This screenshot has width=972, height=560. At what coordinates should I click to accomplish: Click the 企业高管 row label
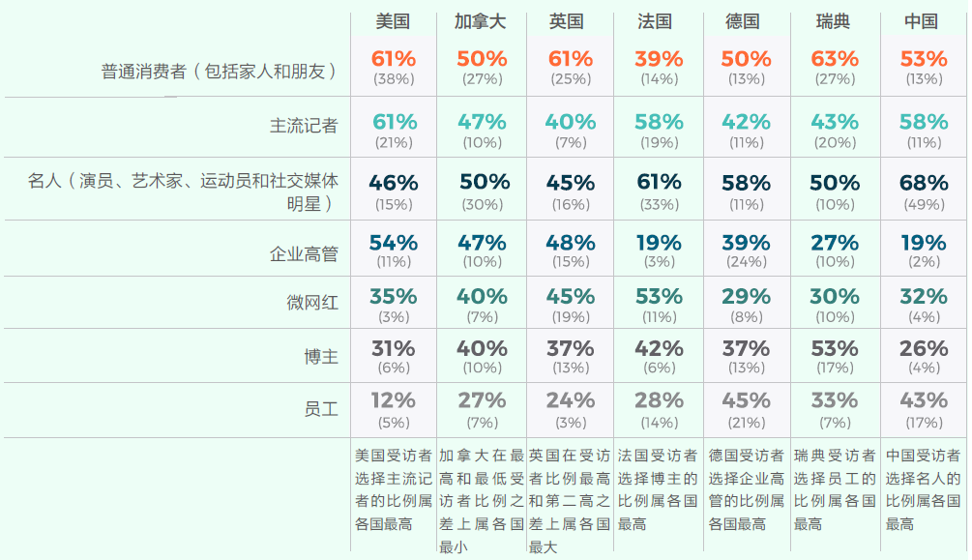click(x=304, y=253)
